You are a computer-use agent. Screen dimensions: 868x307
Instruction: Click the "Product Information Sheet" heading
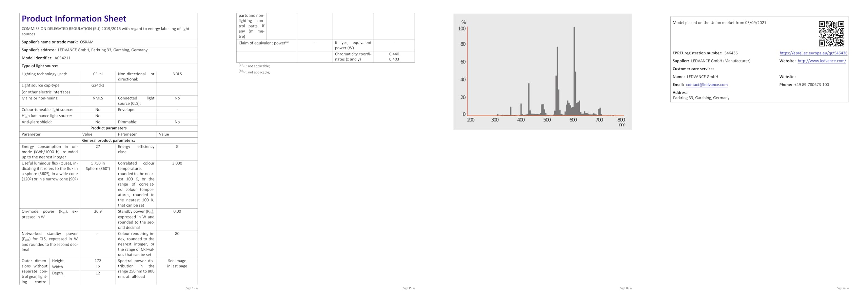tap(74, 19)
